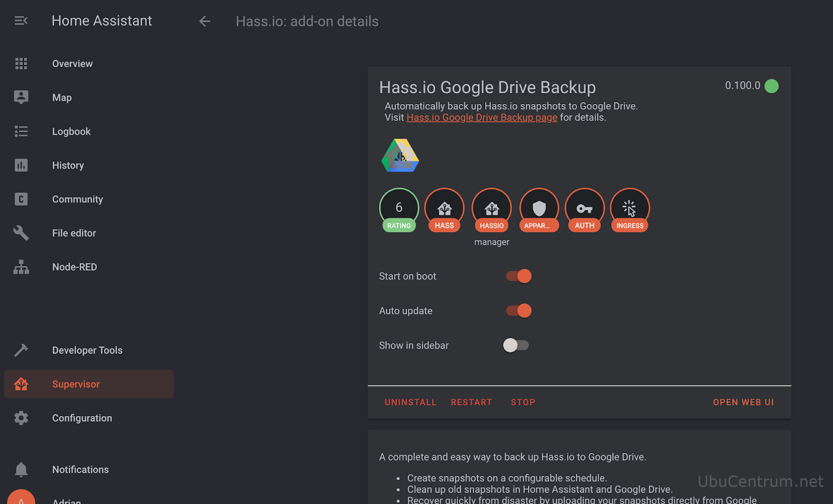The width and height of the screenshot is (833, 504).
Task: Click the Supervisor Home Assistant icon
Action: [21, 384]
